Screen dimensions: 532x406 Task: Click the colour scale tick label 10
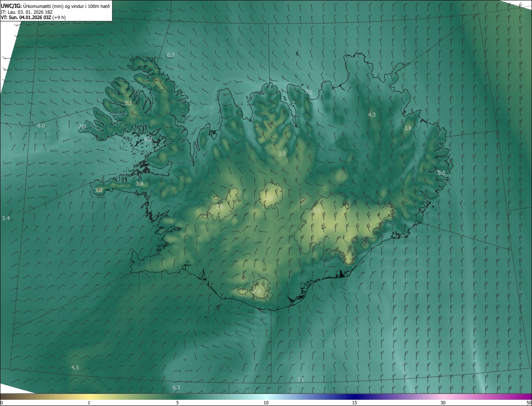point(266,403)
